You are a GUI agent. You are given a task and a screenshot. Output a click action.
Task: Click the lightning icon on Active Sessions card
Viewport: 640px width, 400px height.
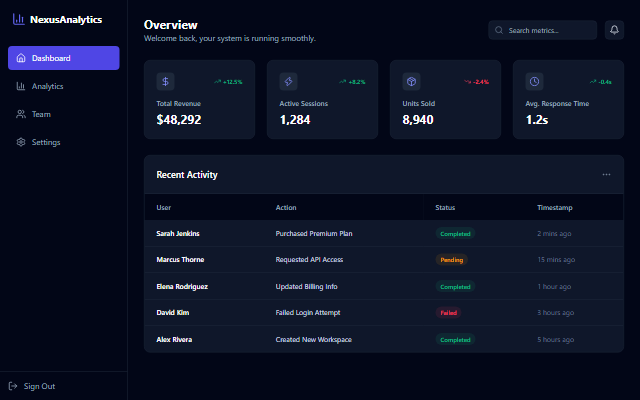288,81
